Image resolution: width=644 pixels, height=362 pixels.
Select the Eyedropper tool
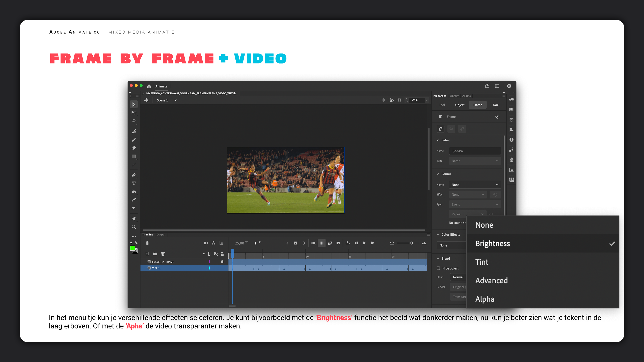pos(134,200)
